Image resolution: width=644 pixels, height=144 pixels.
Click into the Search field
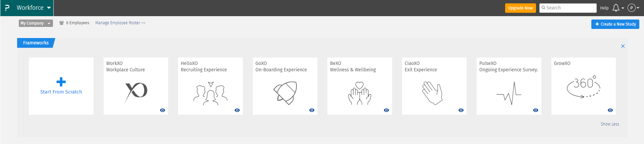click(568, 8)
